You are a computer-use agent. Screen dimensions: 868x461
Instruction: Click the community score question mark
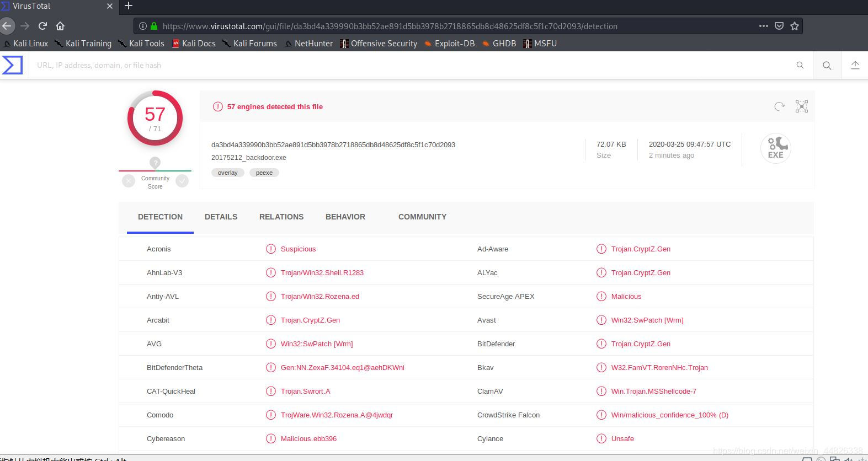[155, 163]
